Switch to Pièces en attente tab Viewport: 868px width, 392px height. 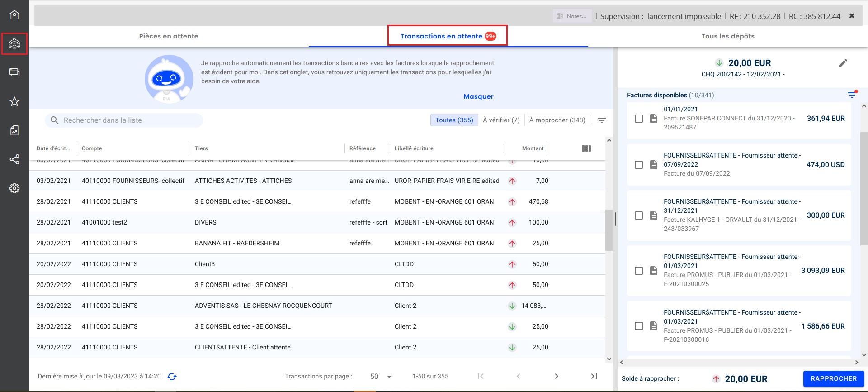pyautogui.click(x=169, y=36)
